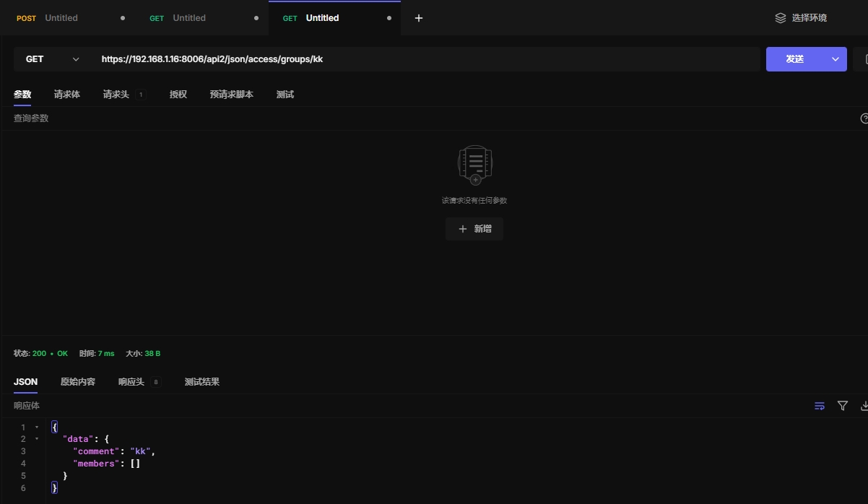The height and width of the screenshot is (504, 868).
Task: Expand the 发送 button dropdown arrow
Action: (x=836, y=59)
